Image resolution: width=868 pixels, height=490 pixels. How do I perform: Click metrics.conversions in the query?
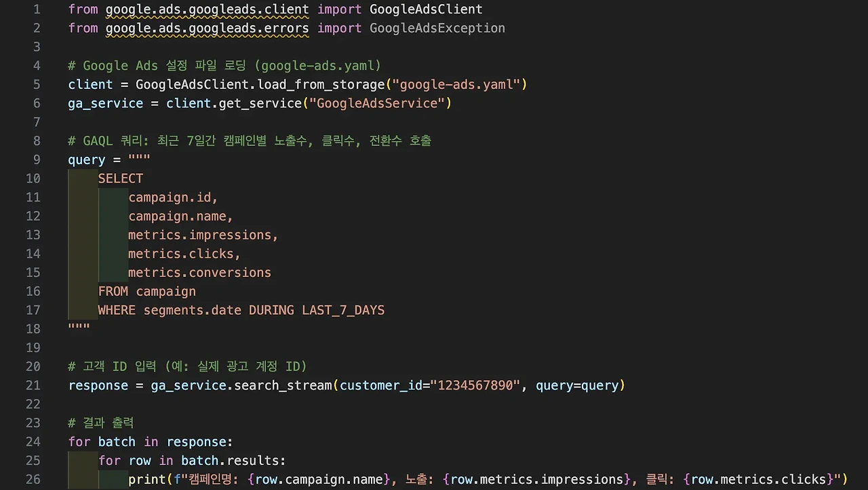coord(200,273)
